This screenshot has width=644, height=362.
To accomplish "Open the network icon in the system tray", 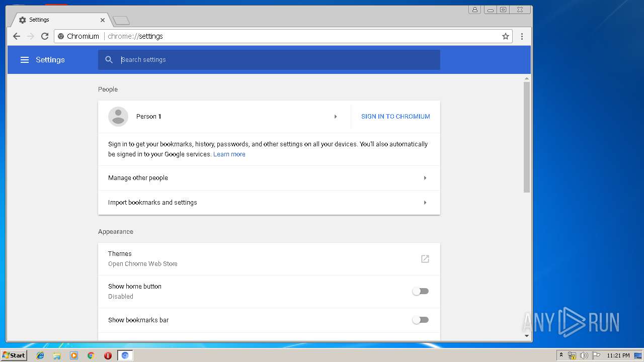I will tap(572, 355).
